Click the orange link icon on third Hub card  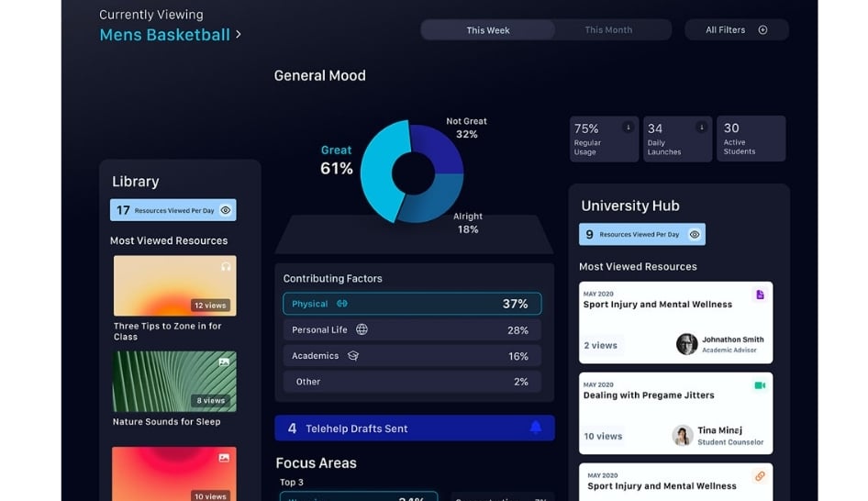pos(760,476)
